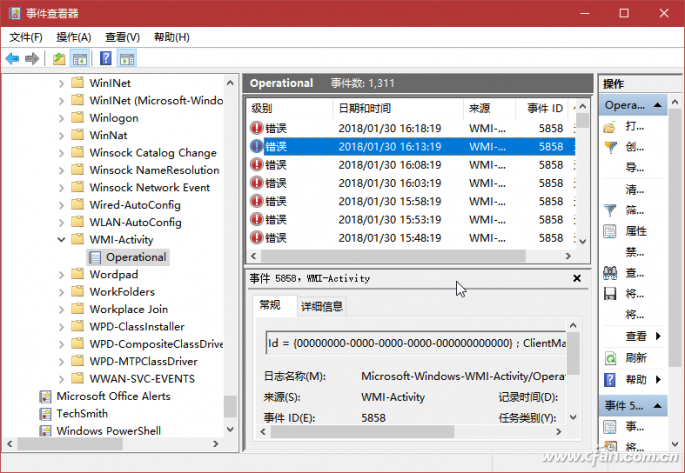Screen dimensions: 685x473
Task: Open the 操作(A) menu
Action: pos(73,37)
